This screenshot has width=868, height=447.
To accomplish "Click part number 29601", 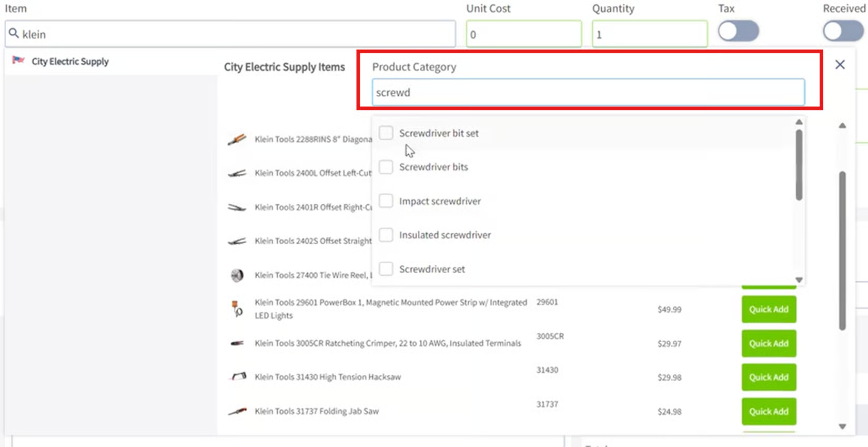I will click(547, 302).
